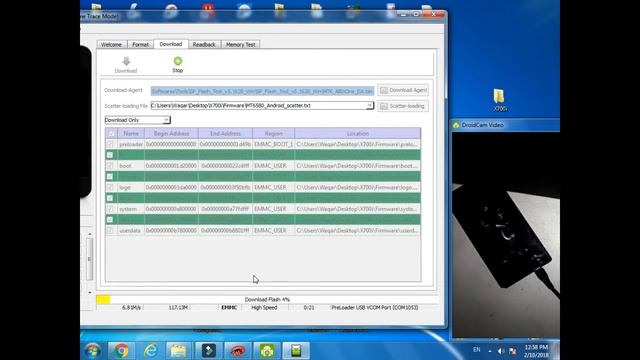Toggle the system row checkbox
This screenshot has height=360, width=640.
[110, 209]
